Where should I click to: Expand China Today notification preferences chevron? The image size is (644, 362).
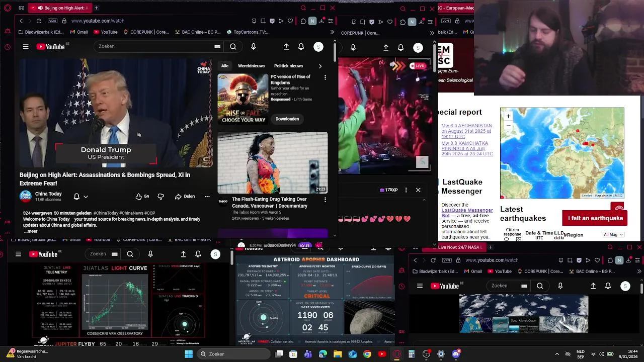pos(86,197)
